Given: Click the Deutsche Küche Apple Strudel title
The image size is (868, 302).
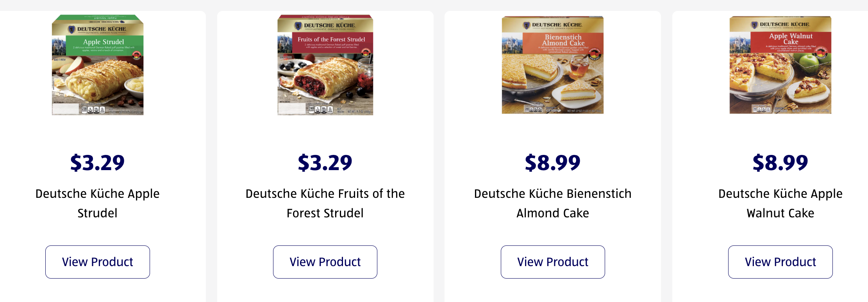Looking at the screenshot, I should coord(98,203).
